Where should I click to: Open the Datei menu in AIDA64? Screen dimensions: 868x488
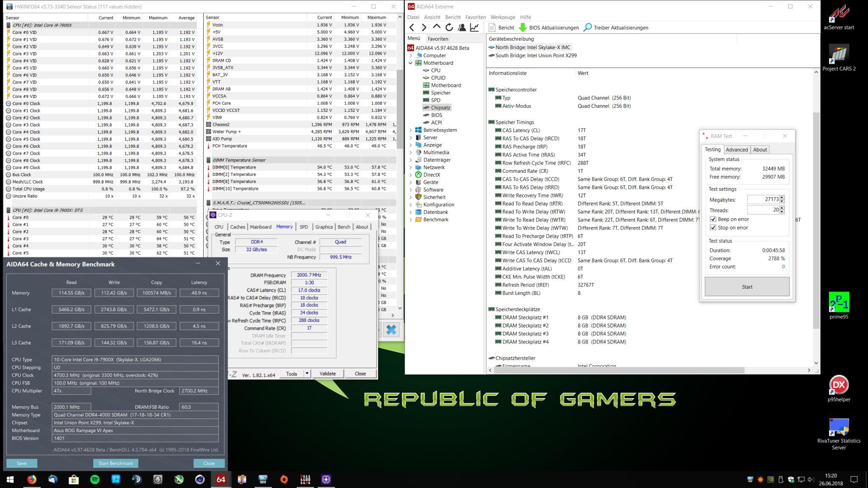click(413, 17)
